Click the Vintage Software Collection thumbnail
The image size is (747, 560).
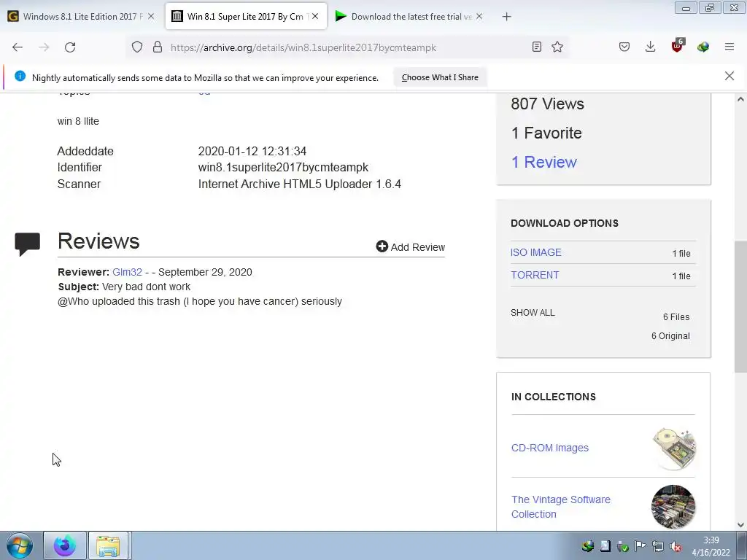(673, 507)
